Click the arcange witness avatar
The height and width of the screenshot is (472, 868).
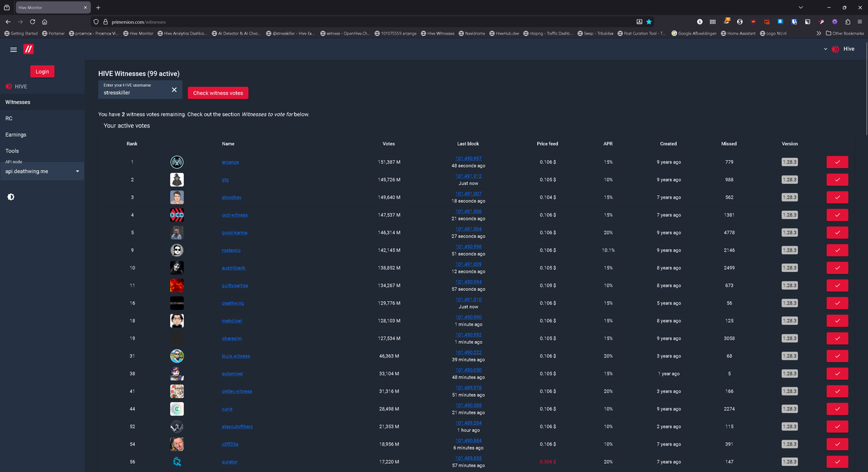pos(176,162)
